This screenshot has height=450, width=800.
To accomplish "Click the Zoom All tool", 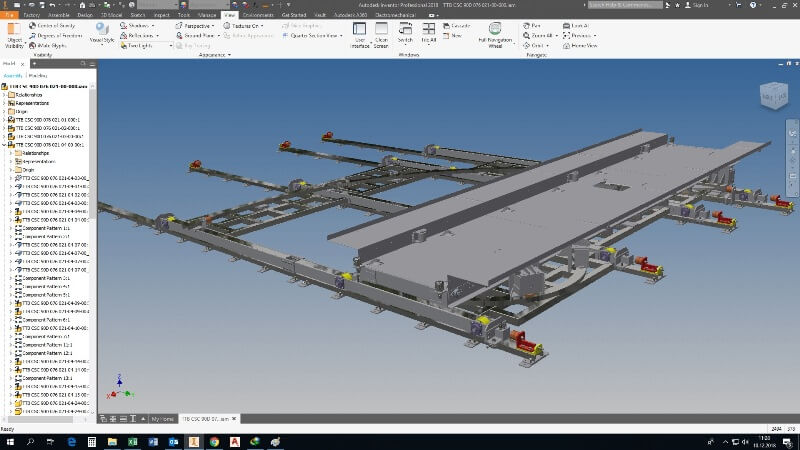I will (x=538, y=36).
